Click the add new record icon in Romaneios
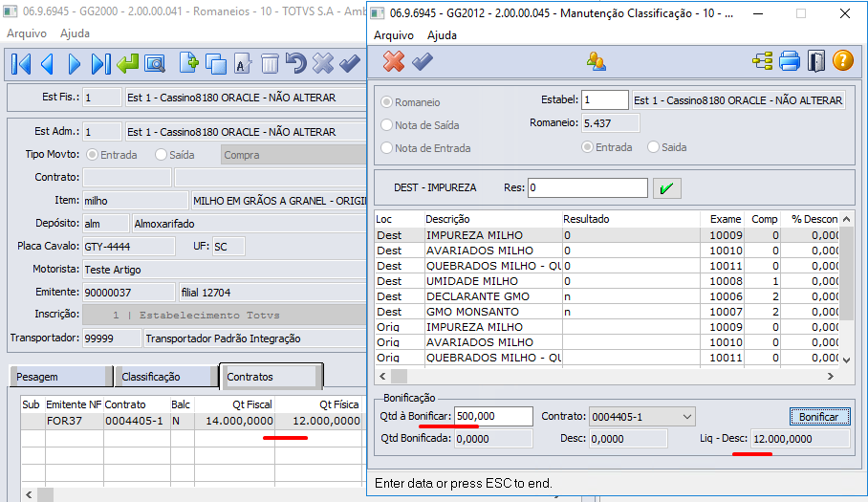Image resolution: width=868 pixels, height=502 pixels. click(x=188, y=64)
